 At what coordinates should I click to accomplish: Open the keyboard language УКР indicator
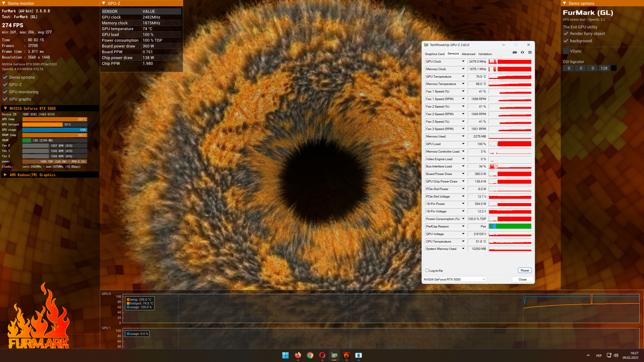[599, 355]
